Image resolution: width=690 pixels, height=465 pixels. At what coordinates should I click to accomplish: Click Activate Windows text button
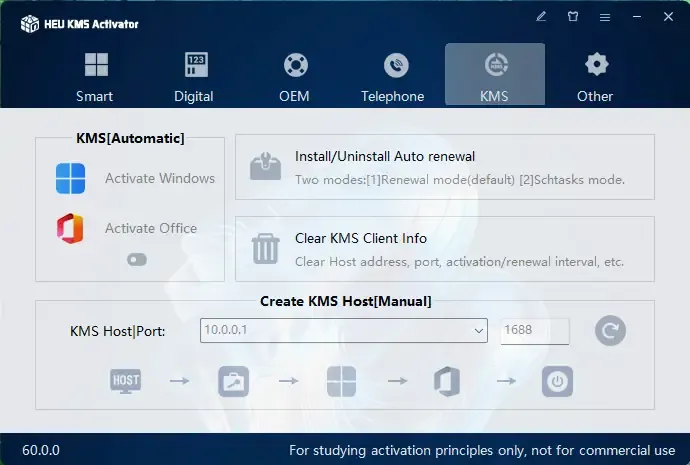pyautogui.click(x=160, y=178)
